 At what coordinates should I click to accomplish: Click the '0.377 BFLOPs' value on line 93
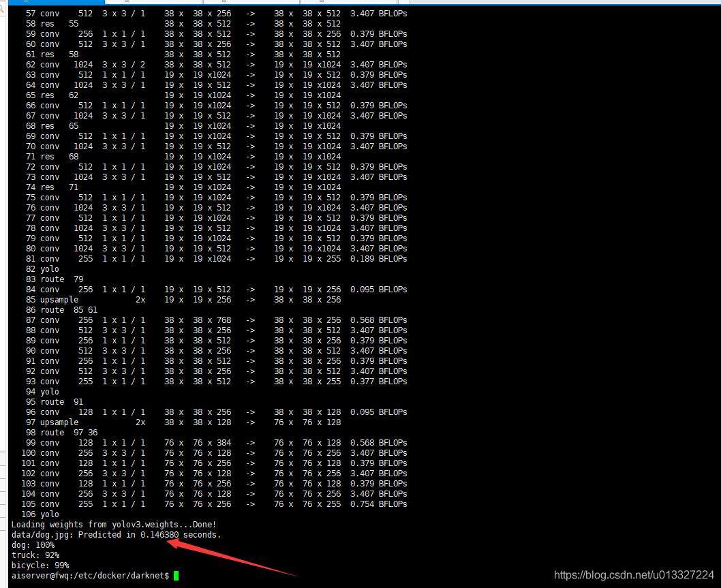click(x=378, y=381)
